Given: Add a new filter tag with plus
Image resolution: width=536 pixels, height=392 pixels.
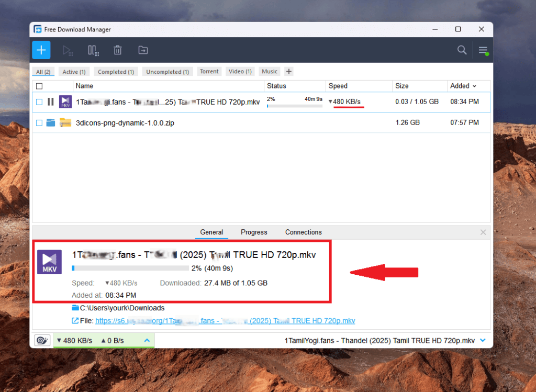Looking at the screenshot, I should [x=289, y=71].
